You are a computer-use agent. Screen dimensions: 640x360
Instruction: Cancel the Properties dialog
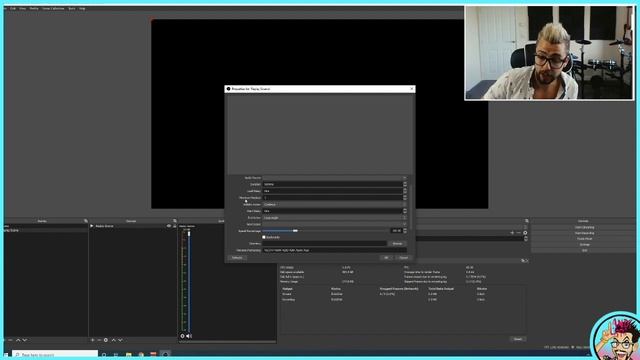[403, 258]
